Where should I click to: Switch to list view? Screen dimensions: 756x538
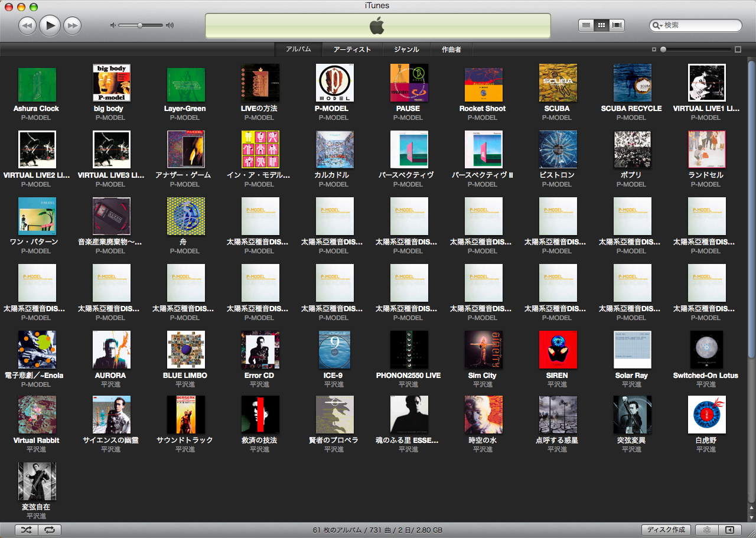pyautogui.click(x=586, y=25)
